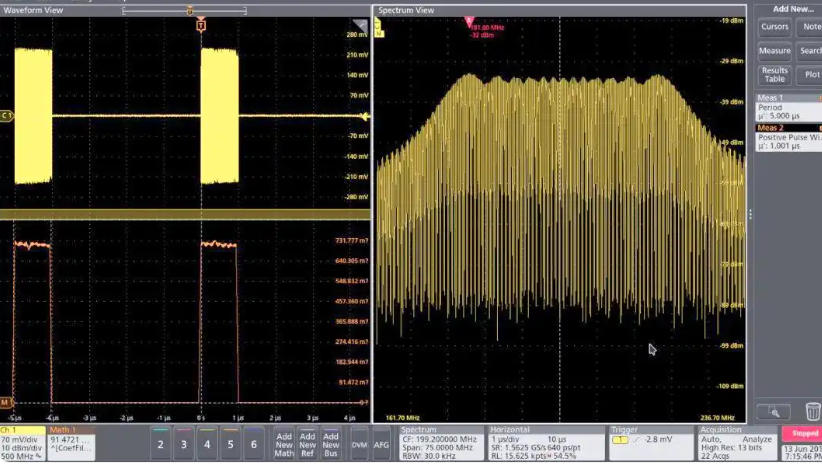The height and width of the screenshot is (465, 822).
Task: Turn on channel 2
Action: click(x=159, y=443)
